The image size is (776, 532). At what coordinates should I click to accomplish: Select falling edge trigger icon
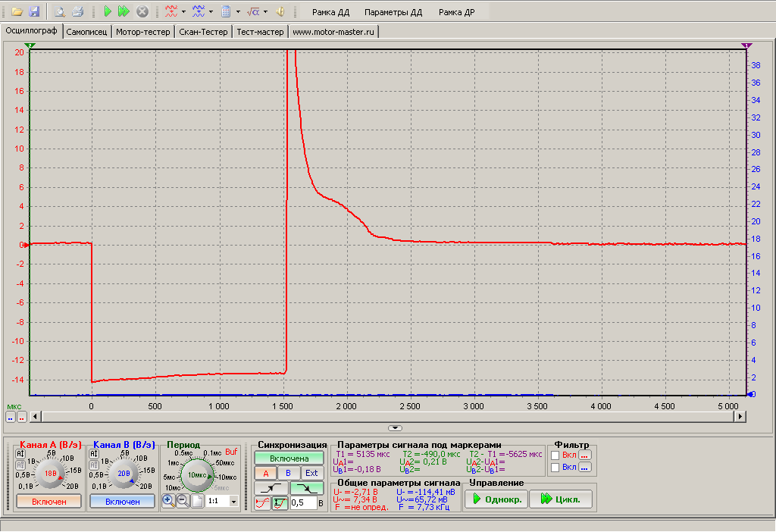point(307,489)
